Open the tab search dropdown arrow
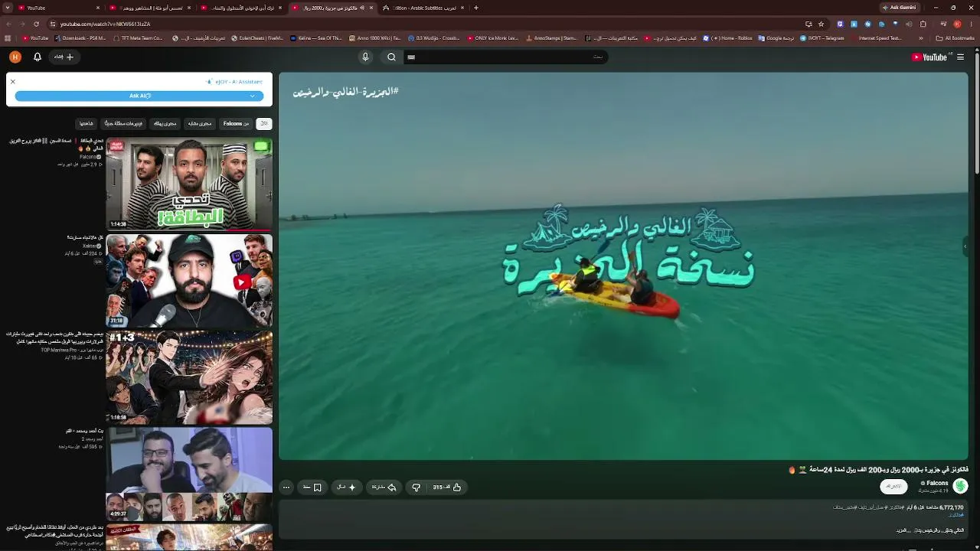 8,8
